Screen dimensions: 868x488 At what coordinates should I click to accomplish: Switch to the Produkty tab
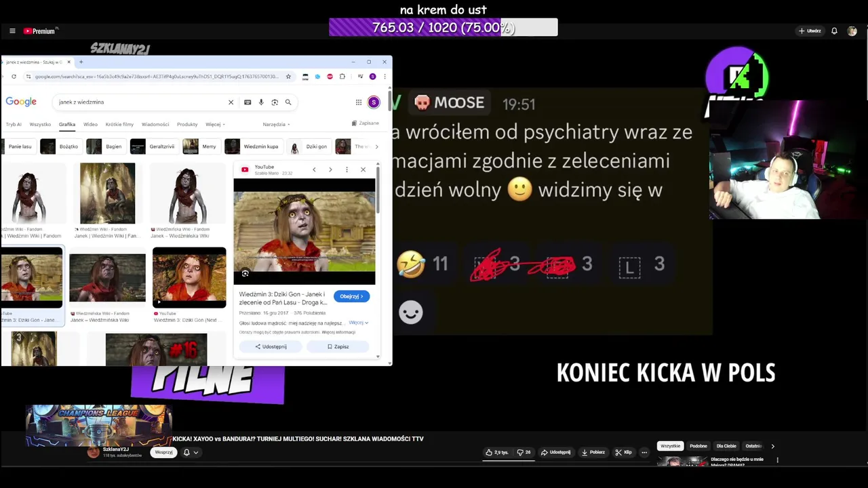[187, 125]
